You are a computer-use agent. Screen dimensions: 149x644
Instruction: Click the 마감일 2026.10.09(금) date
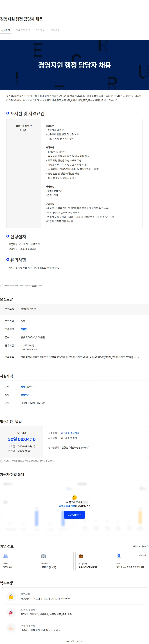26,451
